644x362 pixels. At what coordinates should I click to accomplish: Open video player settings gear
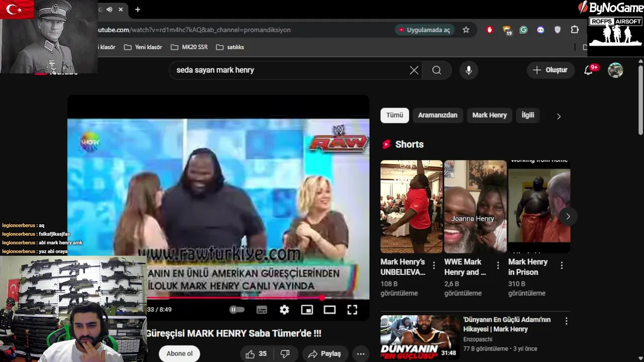(284, 310)
